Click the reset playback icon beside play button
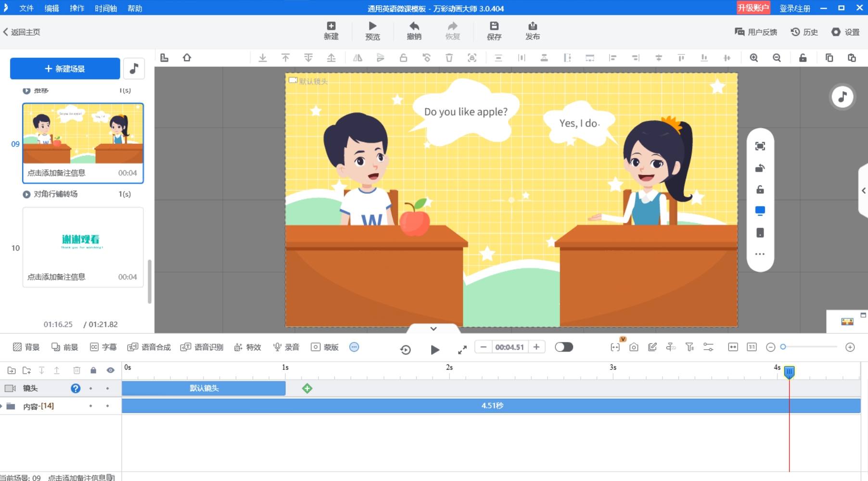The height and width of the screenshot is (481, 868). [406, 350]
